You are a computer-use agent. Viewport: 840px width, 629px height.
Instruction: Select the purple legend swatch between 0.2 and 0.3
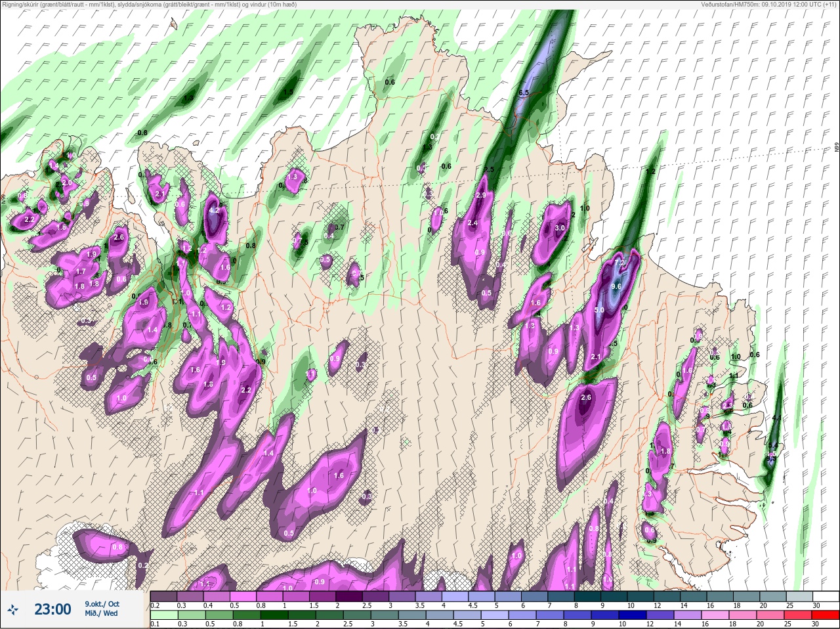164,596
